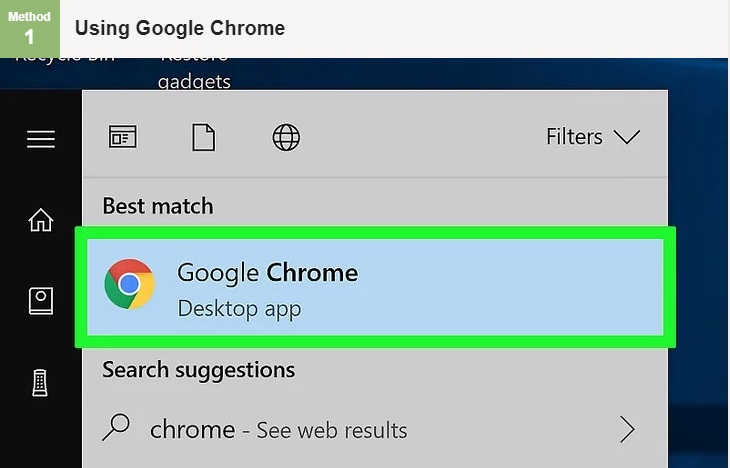The height and width of the screenshot is (468, 730).
Task: Open the hamburger menu in the sidebar
Action: click(41, 139)
